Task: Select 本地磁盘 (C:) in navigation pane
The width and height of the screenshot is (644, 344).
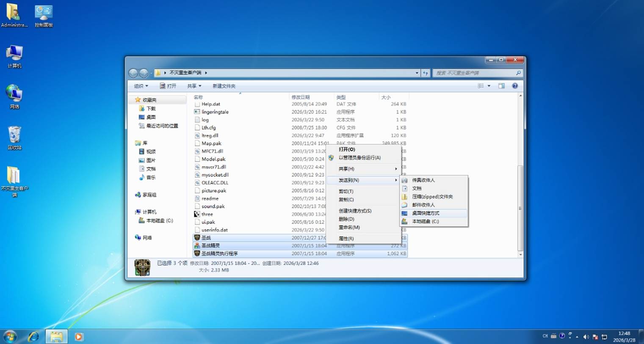Action: [x=159, y=221]
